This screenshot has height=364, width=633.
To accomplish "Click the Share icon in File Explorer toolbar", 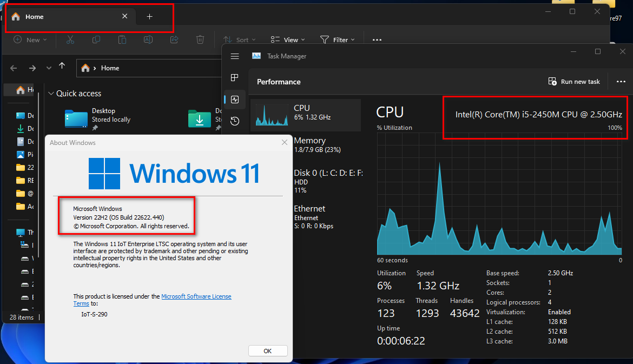I will 174,39.
